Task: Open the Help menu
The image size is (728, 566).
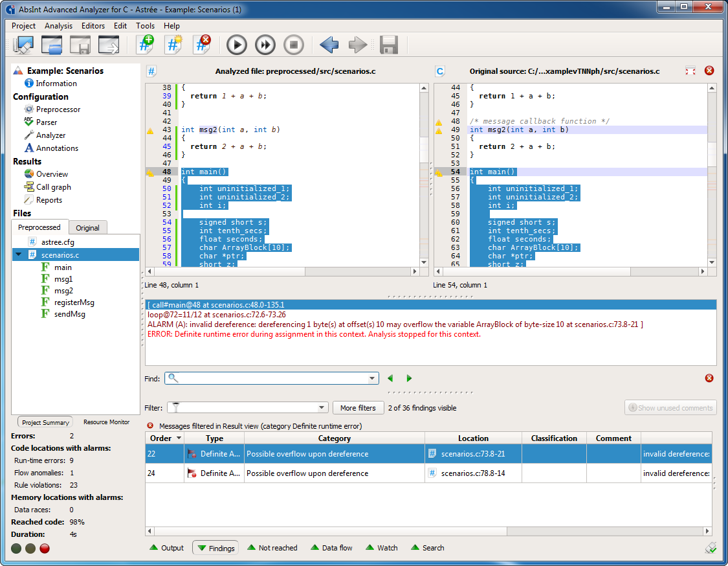Action: [171, 26]
